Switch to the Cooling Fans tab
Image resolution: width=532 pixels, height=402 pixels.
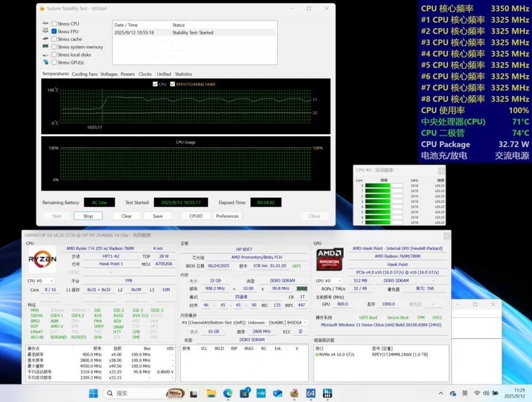tap(84, 74)
